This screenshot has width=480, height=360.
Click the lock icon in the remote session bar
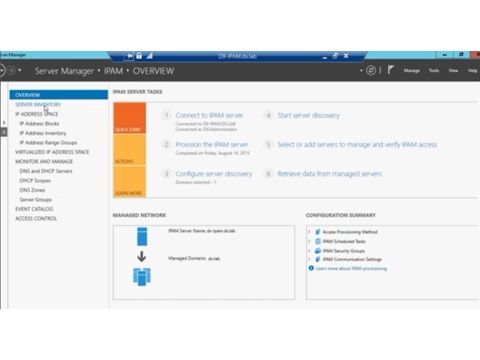click(139, 56)
